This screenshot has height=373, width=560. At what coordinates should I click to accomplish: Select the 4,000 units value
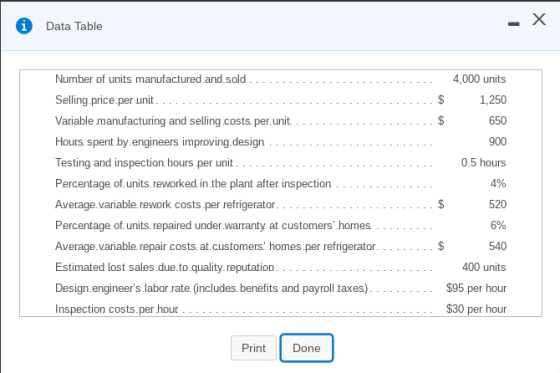click(479, 79)
